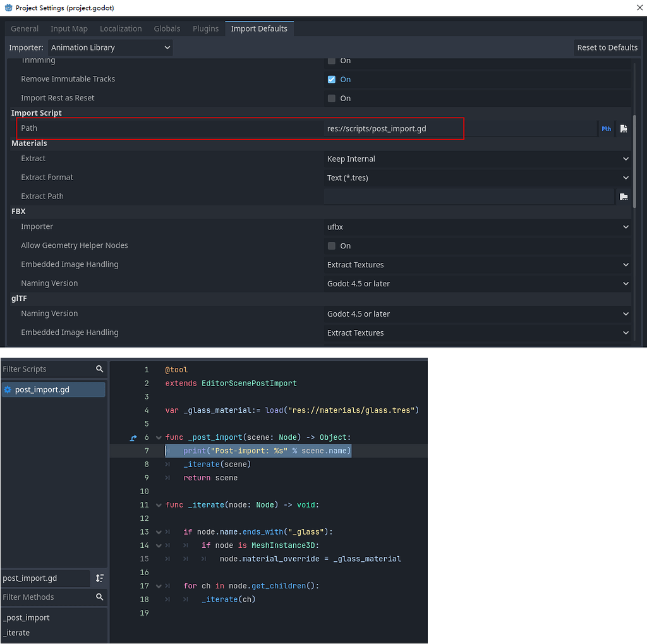This screenshot has height=644, width=647.
Task: Switch to the Input Map tab
Action: click(69, 28)
